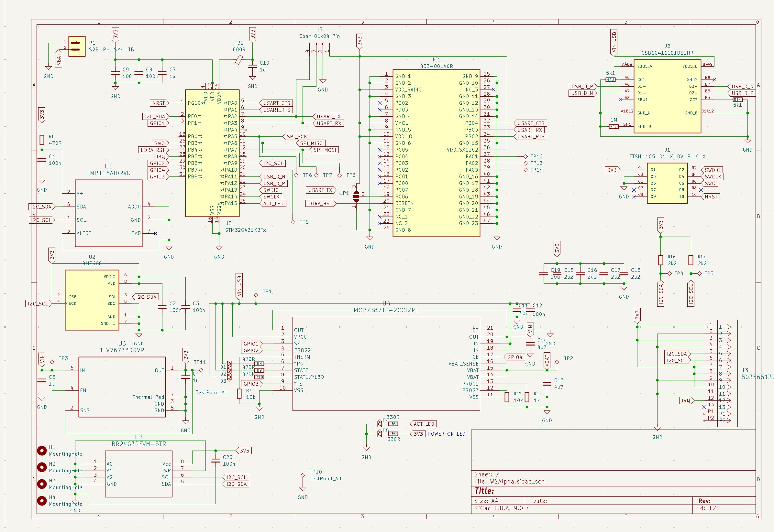This screenshot has width=774, height=532.
Task: Select mounting hole H1 symbol
Action: coord(41,450)
